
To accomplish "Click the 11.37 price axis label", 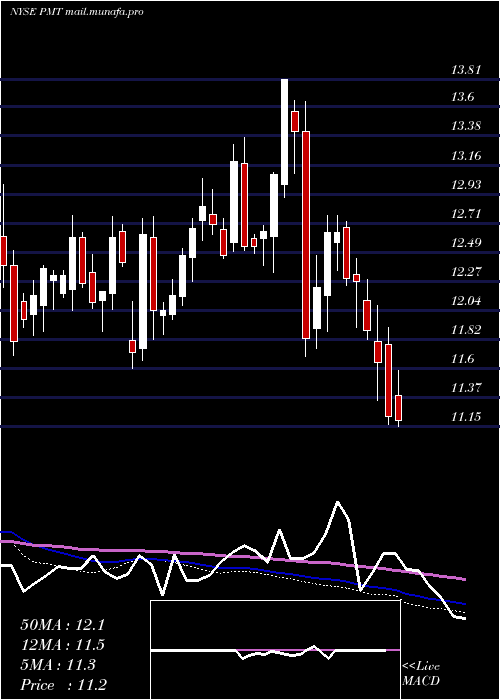I will [466, 388].
